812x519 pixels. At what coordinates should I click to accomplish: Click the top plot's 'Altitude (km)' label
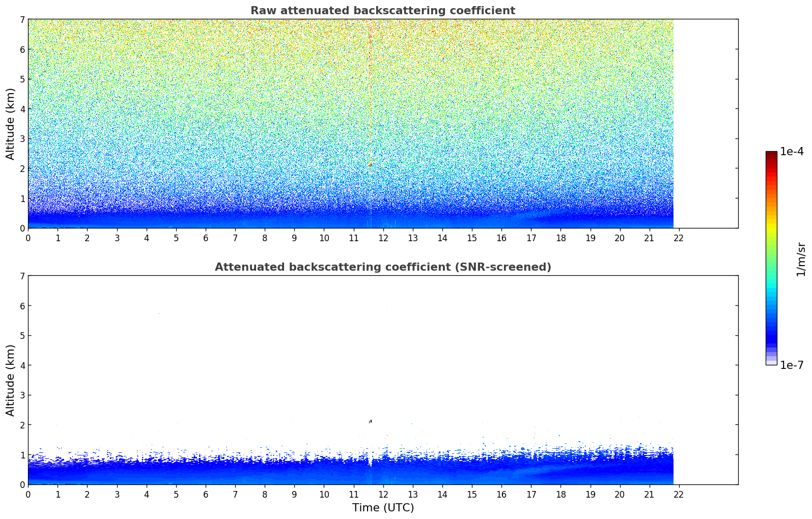click(x=11, y=124)
